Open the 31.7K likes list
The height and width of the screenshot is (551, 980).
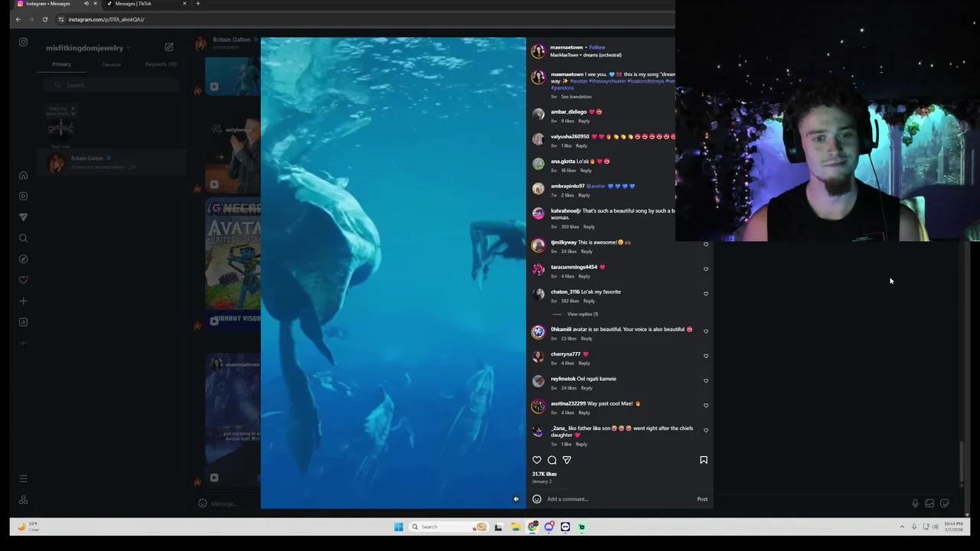point(544,474)
